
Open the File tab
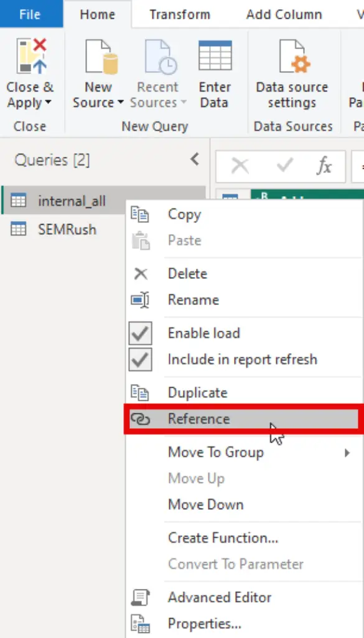click(31, 14)
